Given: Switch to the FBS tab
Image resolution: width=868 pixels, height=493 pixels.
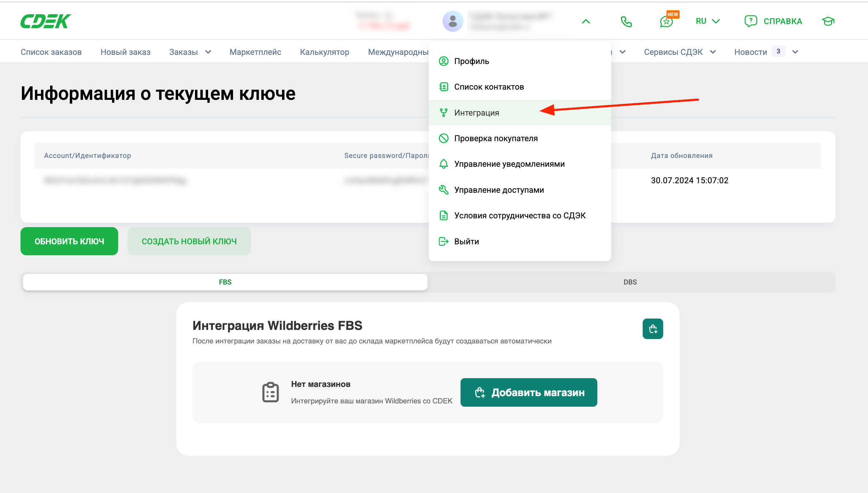Looking at the screenshot, I should tap(225, 282).
